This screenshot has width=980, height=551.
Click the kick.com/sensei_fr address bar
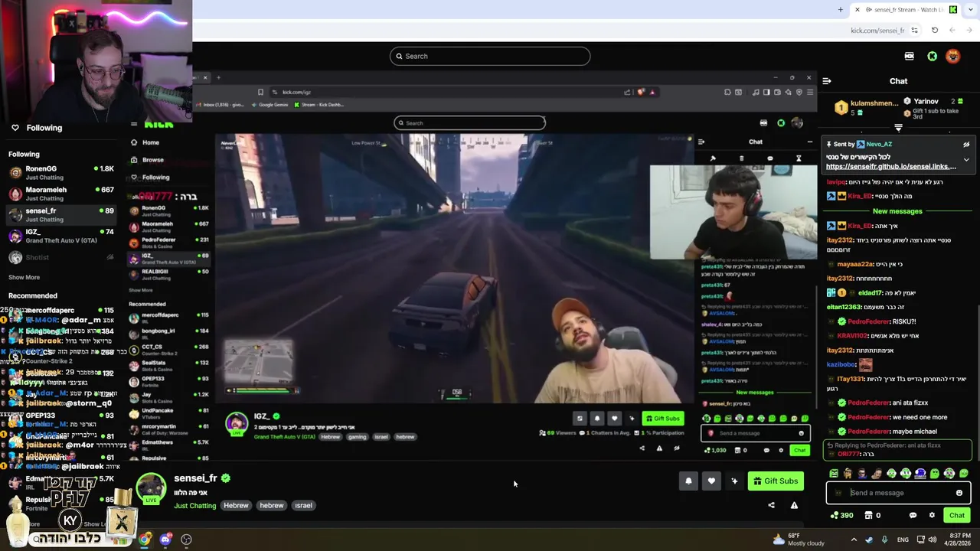coord(877,31)
